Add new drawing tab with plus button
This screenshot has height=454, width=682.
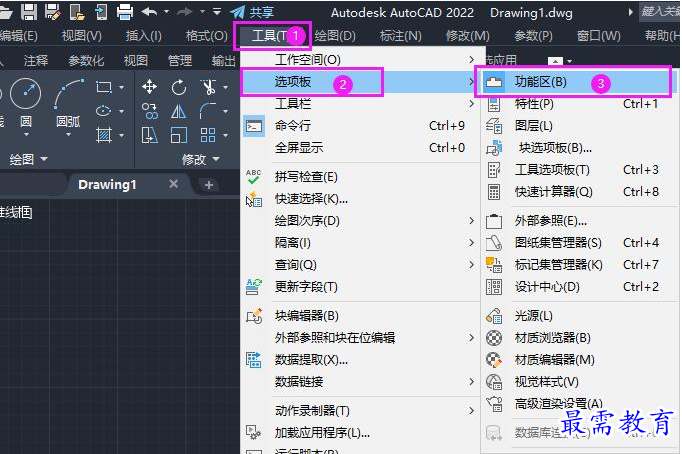(209, 185)
